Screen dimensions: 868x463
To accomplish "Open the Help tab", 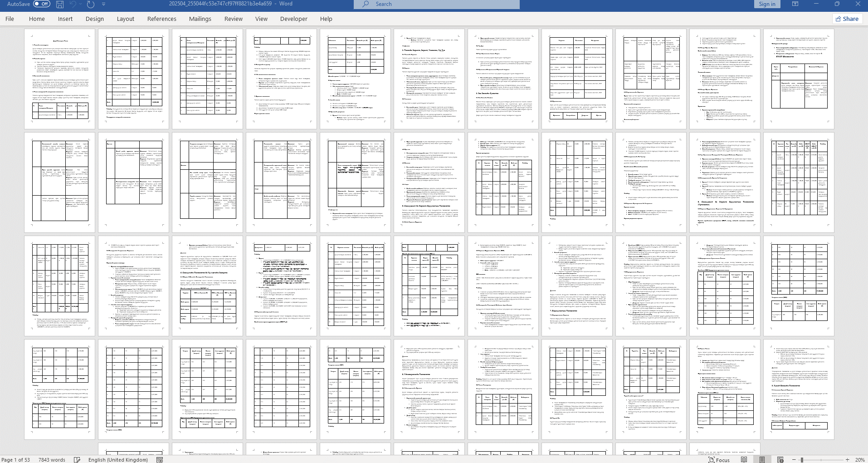I will (326, 19).
